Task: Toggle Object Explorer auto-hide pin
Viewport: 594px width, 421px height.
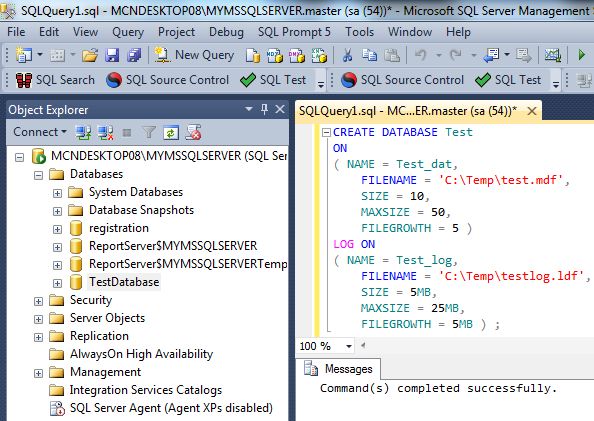Action: tap(264, 110)
